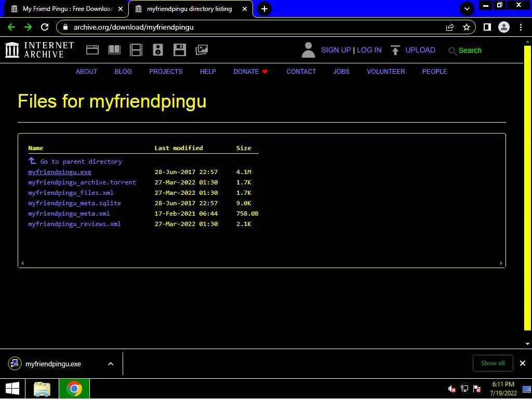This screenshot has height=399, width=532.
Task: Open myfriendpingu_files.xml link
Action: coord(71,193)
